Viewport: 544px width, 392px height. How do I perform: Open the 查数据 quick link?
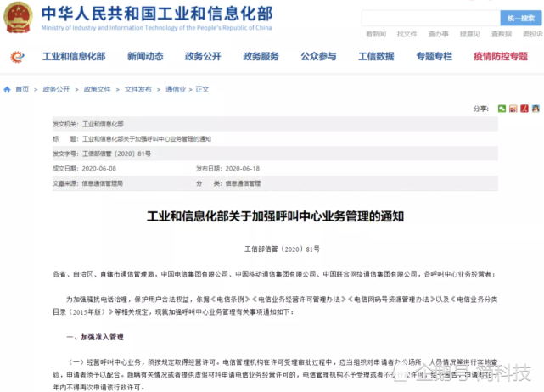tap(502, 34)
